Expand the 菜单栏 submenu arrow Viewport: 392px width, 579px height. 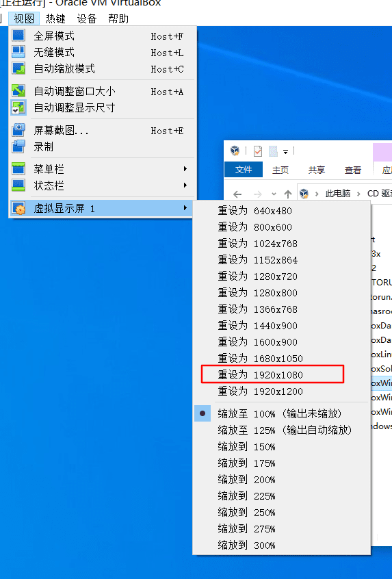185,169
